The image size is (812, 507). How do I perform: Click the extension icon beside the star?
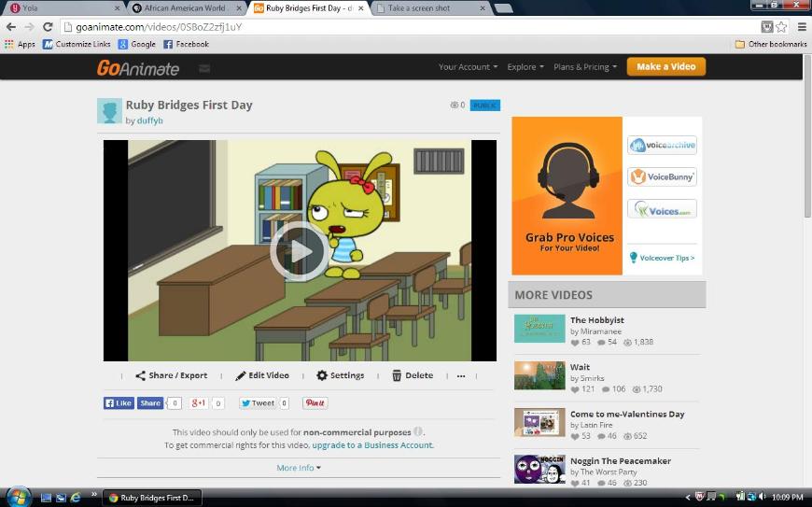point(767,27)
